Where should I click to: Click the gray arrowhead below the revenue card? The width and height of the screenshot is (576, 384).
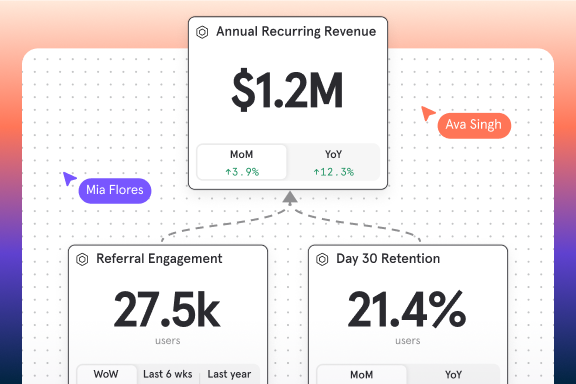pyautogui.click(x=290, y=197)
